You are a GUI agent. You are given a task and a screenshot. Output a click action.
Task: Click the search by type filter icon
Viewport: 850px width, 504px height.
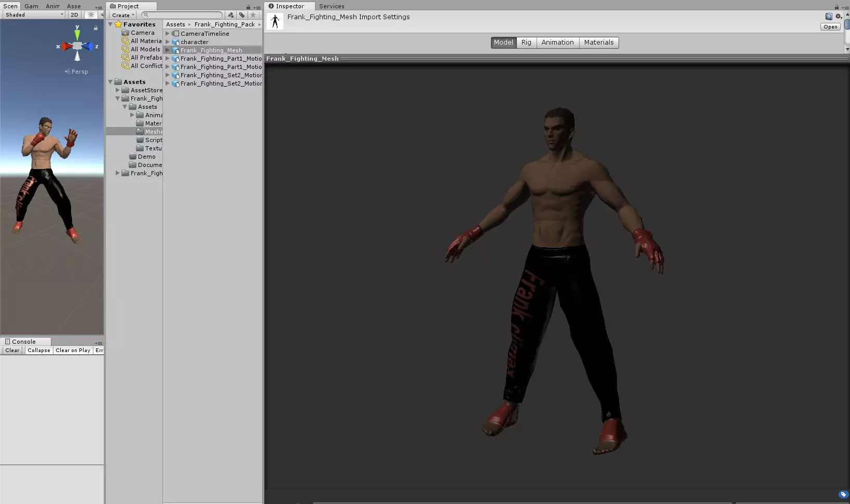(x=231, y=15)
